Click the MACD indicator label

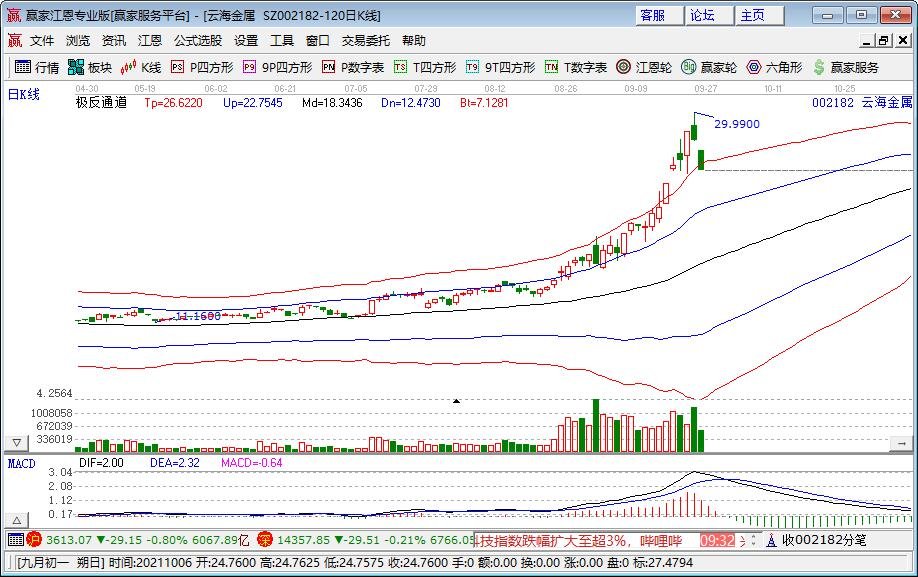(x=21, y=463)
